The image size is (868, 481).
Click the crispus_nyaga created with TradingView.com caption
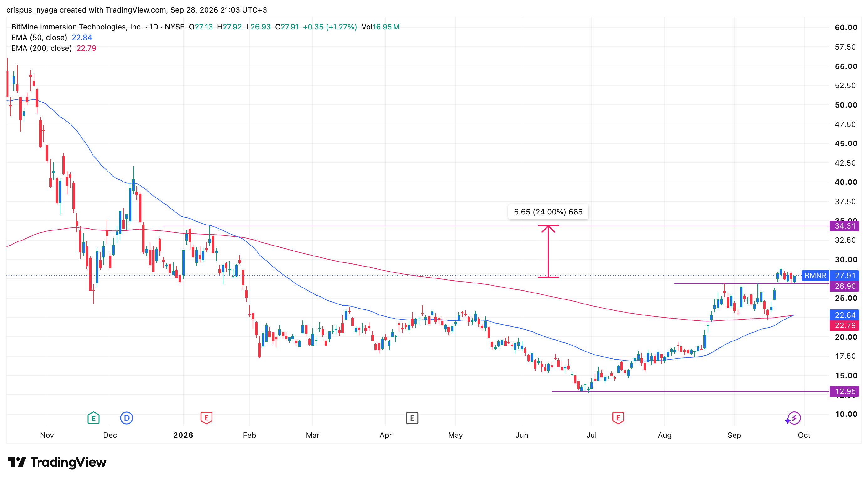click(137, 10)
